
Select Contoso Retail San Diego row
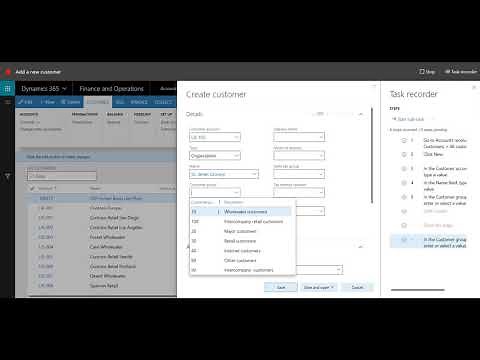tap(102, 218)
